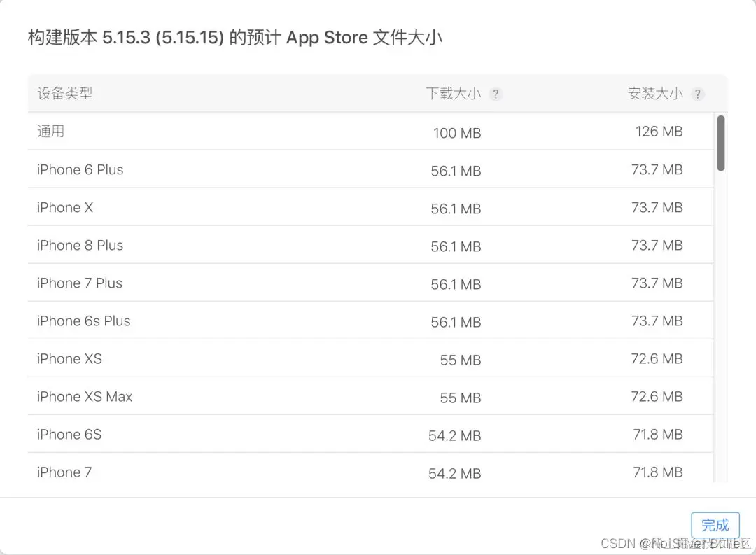Click the iPhone 7 install size 71.8 MB
The image size is (756, 555).
click(x=658, y=472)
